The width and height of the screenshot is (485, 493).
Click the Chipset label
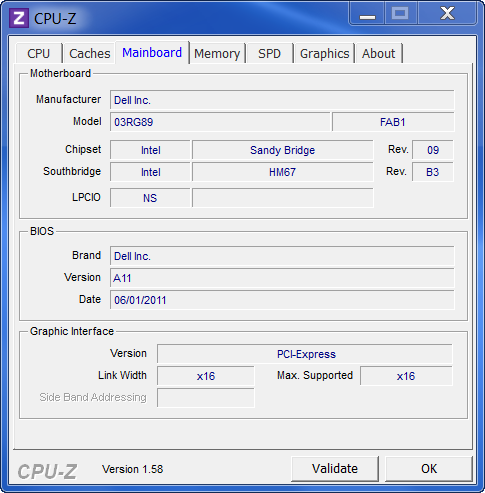[x=83, y=149]
